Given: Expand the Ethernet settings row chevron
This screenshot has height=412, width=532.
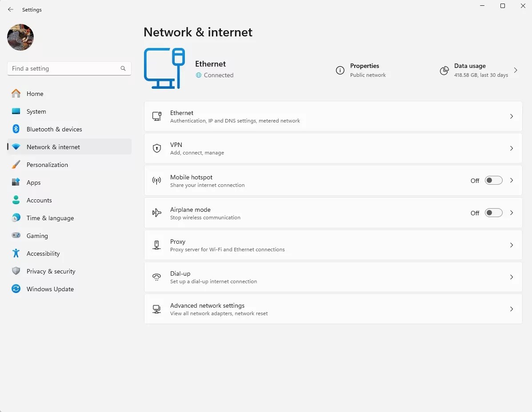Looking at the screenshot, I should (512, 116).
